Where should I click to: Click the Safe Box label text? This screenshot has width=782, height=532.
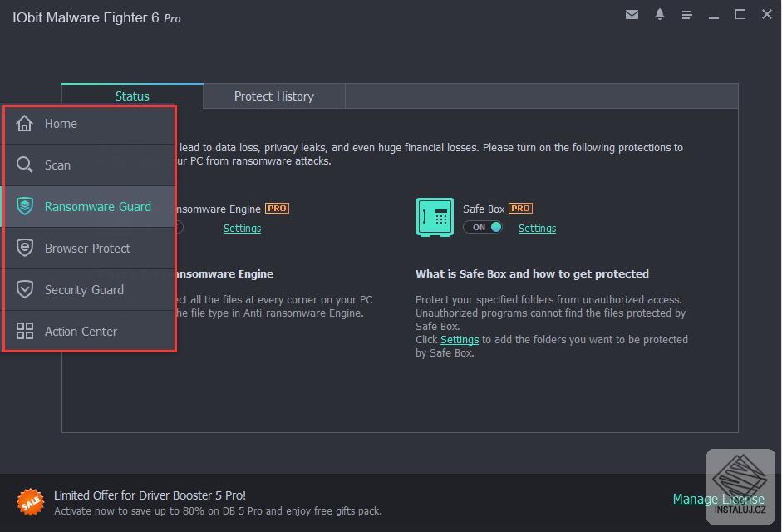click(x=484, y=209)
